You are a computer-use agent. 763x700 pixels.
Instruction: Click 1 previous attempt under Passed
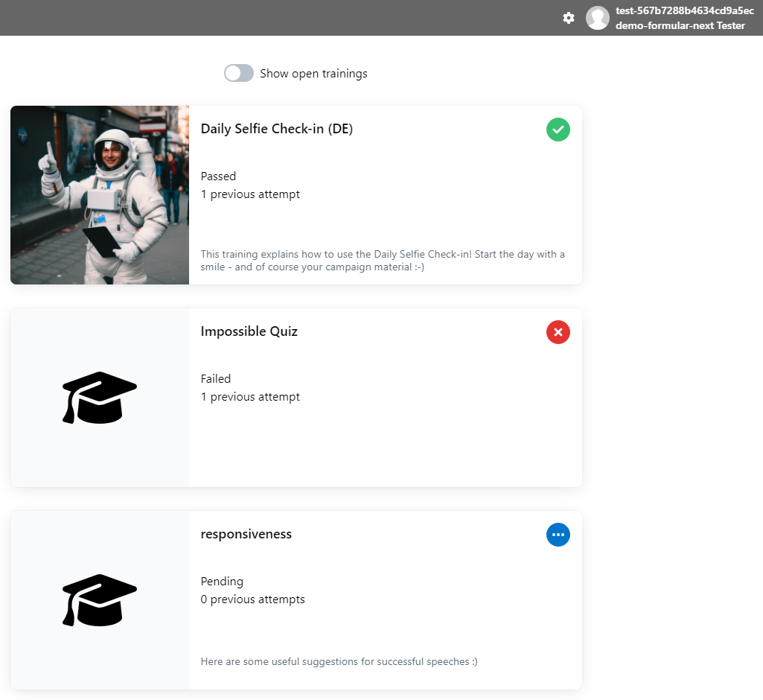click(250, 194)
